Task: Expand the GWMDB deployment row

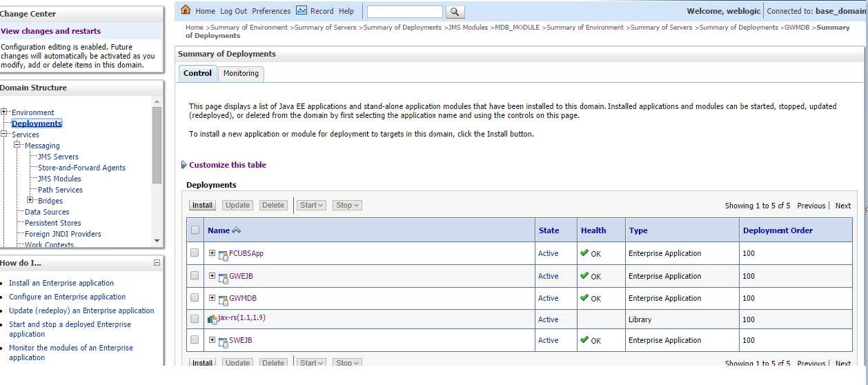Action: click(212, 298)
